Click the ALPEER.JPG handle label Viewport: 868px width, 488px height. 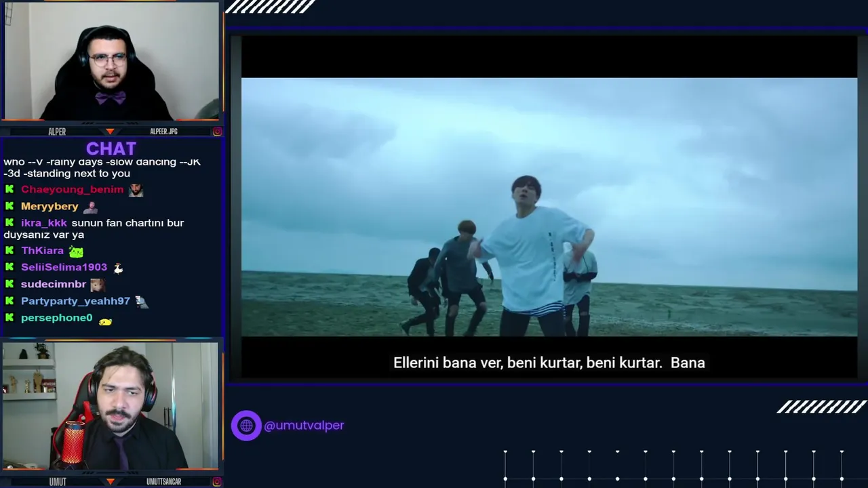point(163,131)
